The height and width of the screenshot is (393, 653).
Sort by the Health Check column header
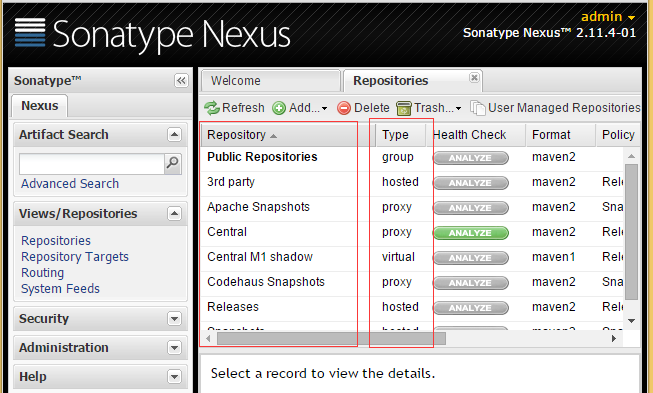pyautogui.click(x=476, y=135)
